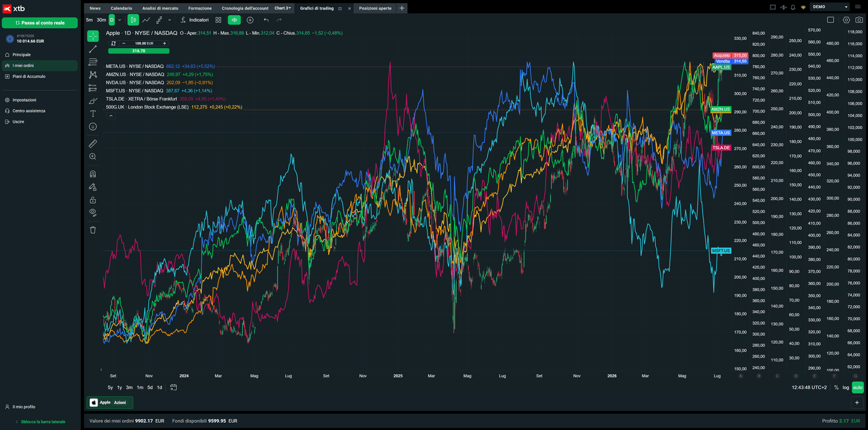Open the Calendario tab

pos(121,8)
